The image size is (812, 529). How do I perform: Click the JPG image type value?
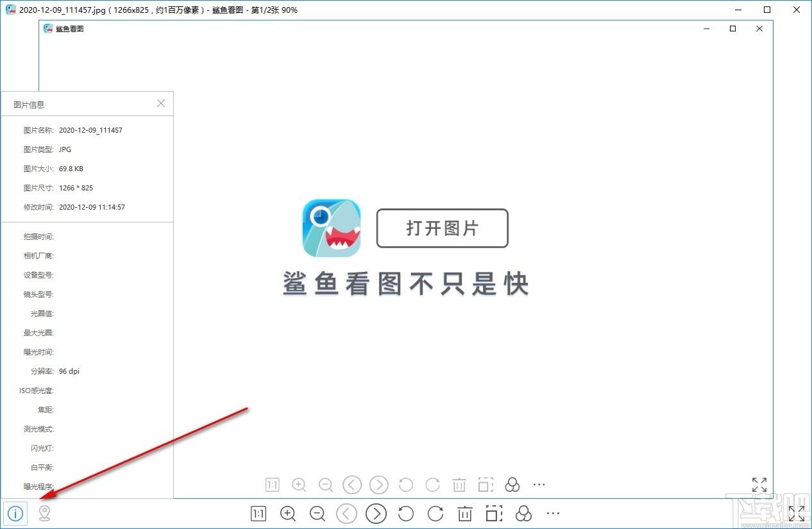pos(65,149)
